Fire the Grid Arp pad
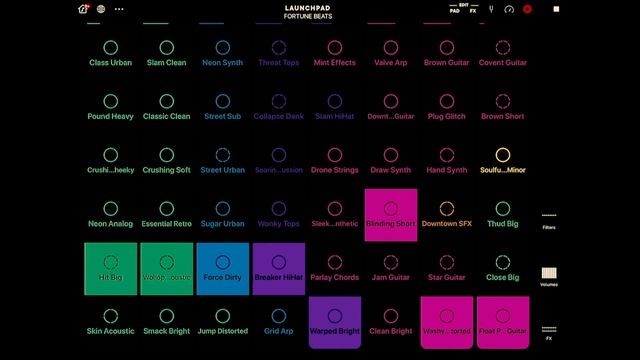This screenshot has width=640, height=360. pyautogui.click(x=279, y=322)
